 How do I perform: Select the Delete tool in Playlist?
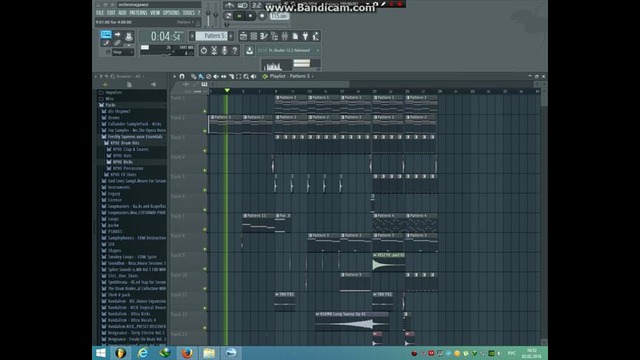(x=209, y=76)
